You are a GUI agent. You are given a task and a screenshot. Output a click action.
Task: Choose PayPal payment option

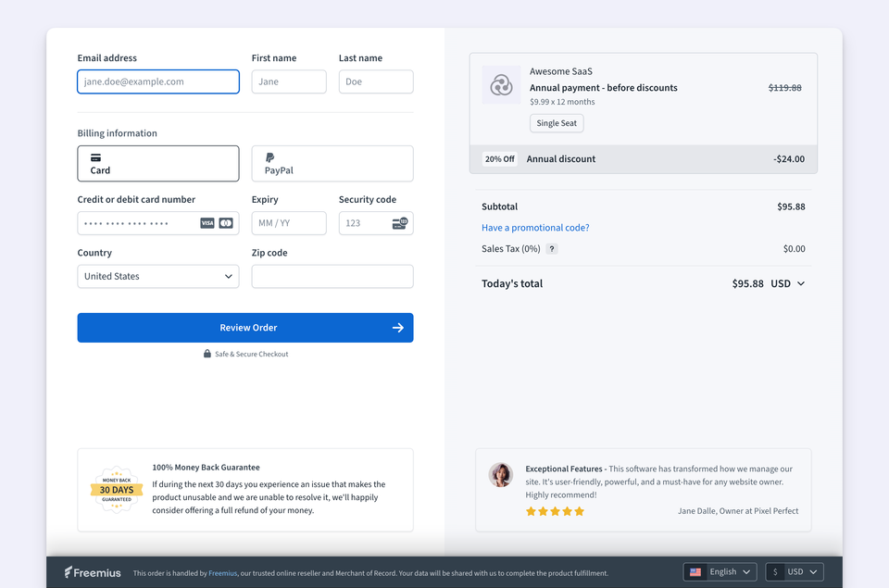pos(332,164)
